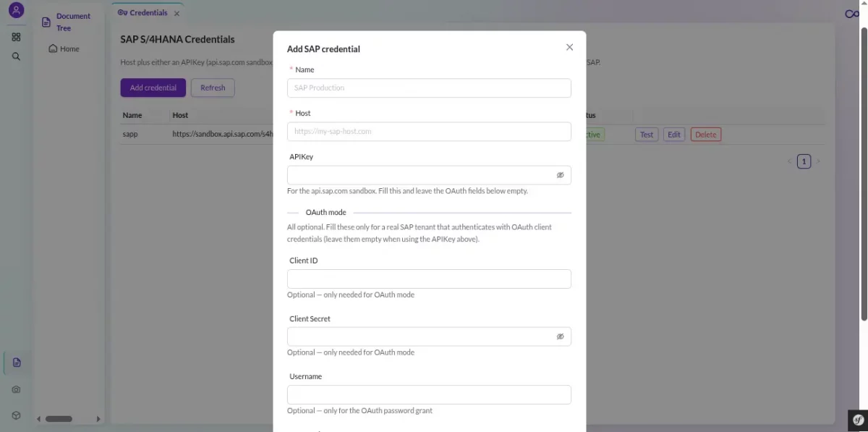The height and width of the screenshot is (432, 868).
Task: Click sidebar scroll left arrow
Action: pos(38,418)
